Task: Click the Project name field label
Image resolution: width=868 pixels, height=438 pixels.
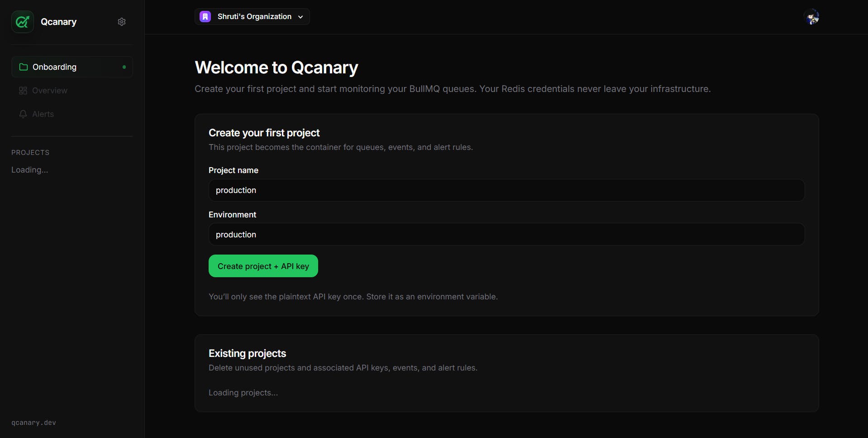Action: pyautogui.click(x=234, y=170)
